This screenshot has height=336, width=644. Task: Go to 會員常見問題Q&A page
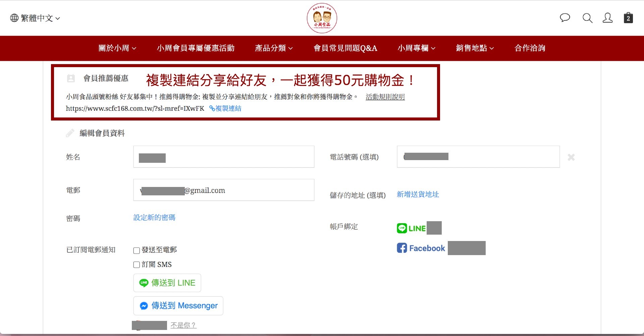[345, 48]
